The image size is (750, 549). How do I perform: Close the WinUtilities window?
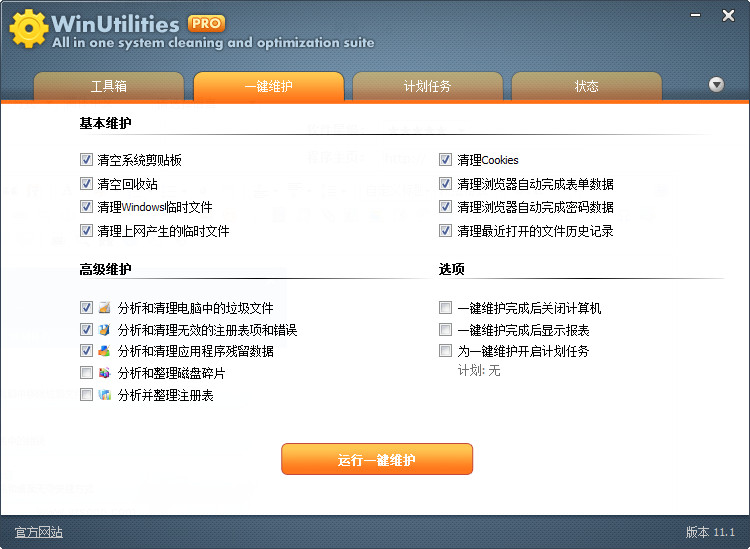click(728, 16)
